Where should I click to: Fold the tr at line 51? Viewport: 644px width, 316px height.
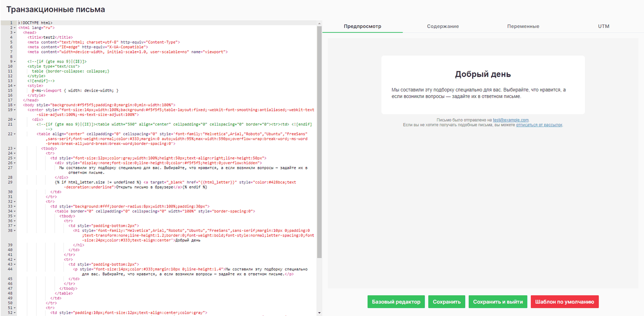coord(15,308)
